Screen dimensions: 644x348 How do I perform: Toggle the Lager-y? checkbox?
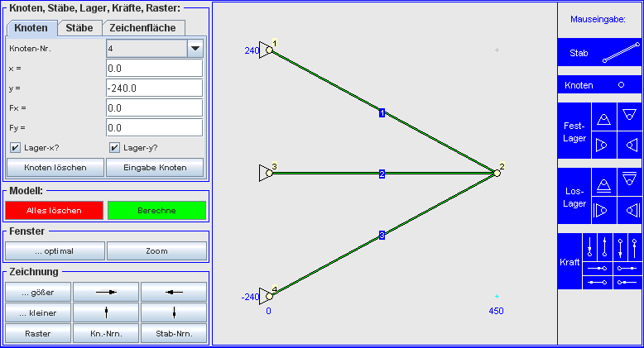click(115, 148)
